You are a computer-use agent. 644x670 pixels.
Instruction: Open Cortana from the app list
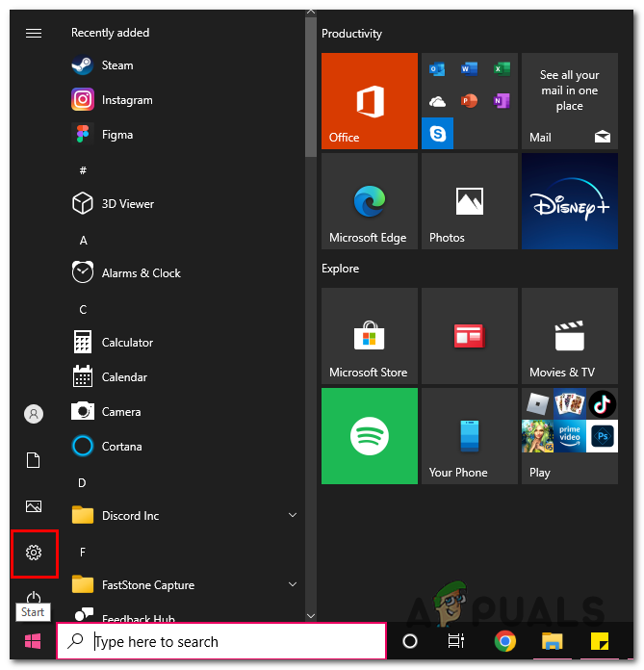pyautogui.click(x=107, y=446)
